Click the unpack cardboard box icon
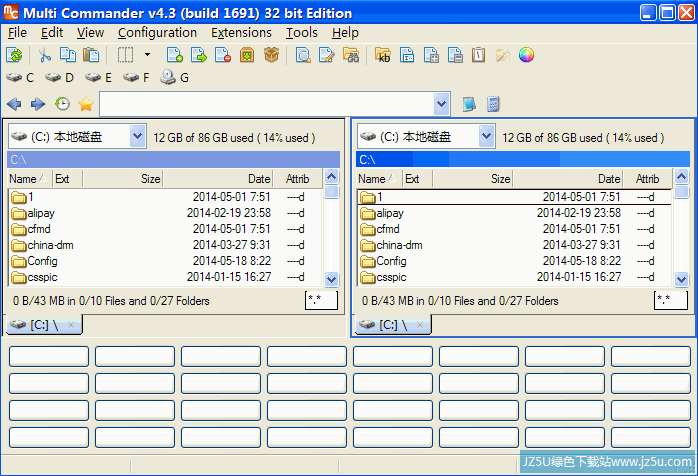The width and height of the screenshot is (698, 476). coord(271,55)
